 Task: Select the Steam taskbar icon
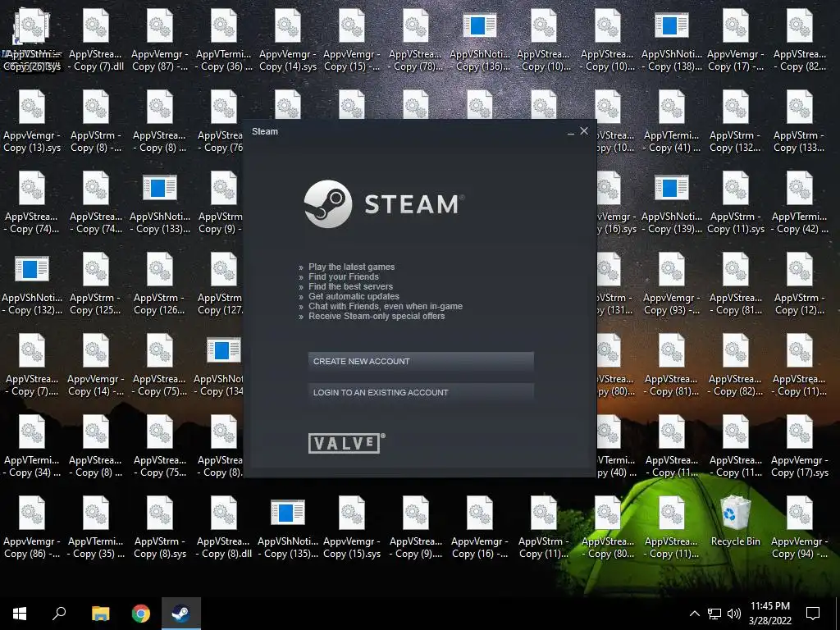(181, 614)
